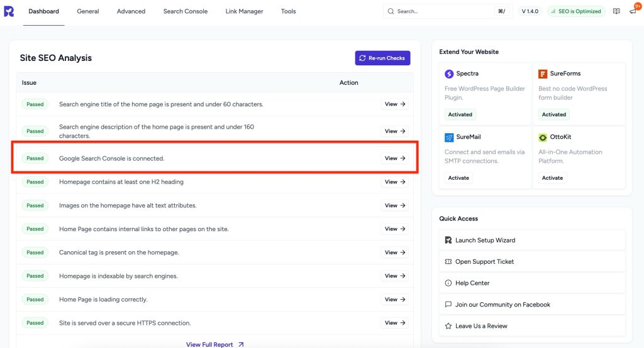Click the SureMail plugin icon
Viewport: 644px width, 348px height.
click(x=449, y=137)
